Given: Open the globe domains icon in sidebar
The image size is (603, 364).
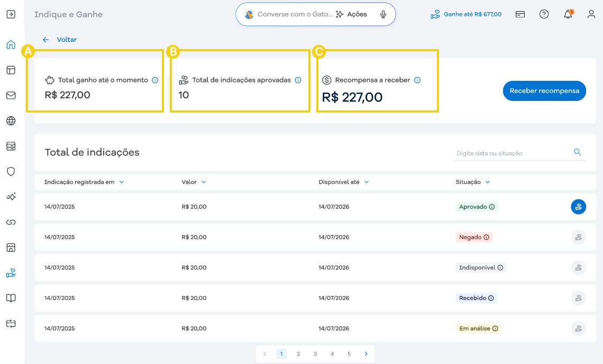Looking at the screenshot, I should coord(11,121).
